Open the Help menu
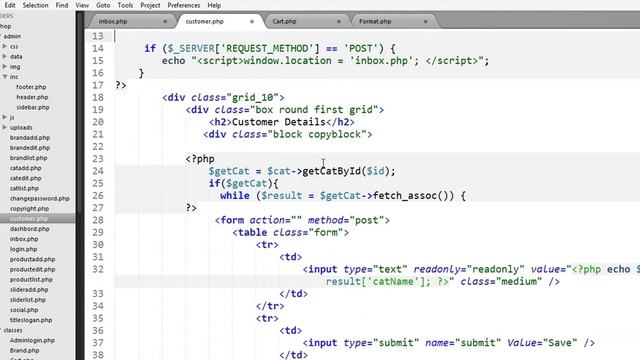The image size is (640, 360). [x=214, y=5]
